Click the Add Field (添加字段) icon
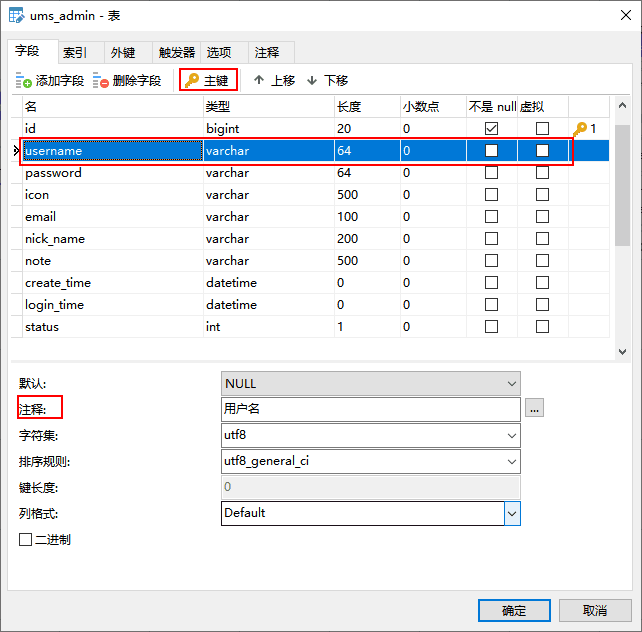This screenshot has height=632, width=642. point(24,80)
